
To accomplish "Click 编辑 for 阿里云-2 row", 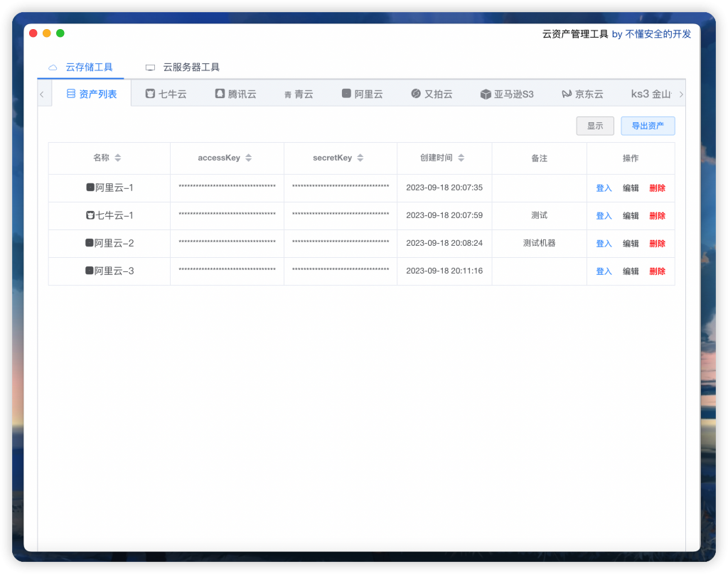I will 631,243.
